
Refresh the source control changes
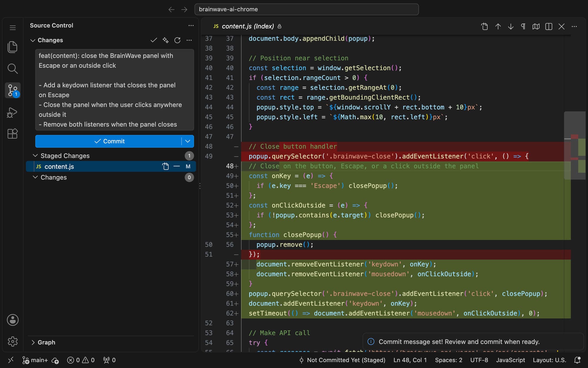point(177,40)
